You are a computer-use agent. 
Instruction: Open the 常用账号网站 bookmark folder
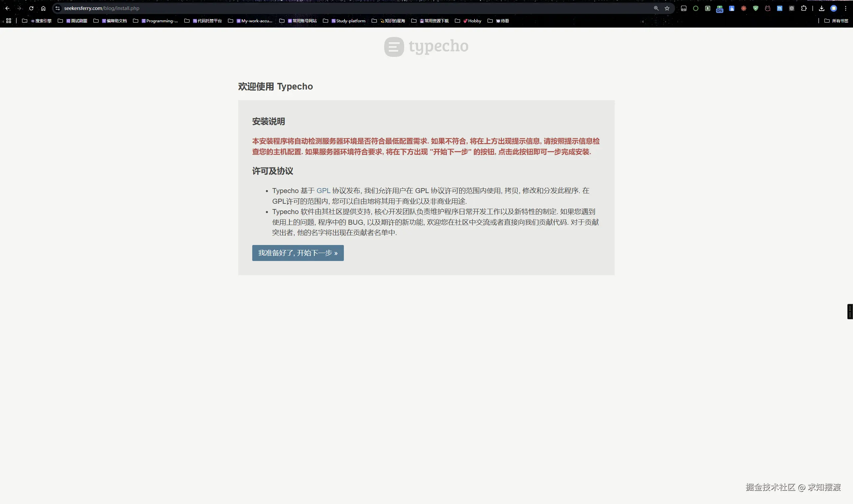tap(298, 21)
